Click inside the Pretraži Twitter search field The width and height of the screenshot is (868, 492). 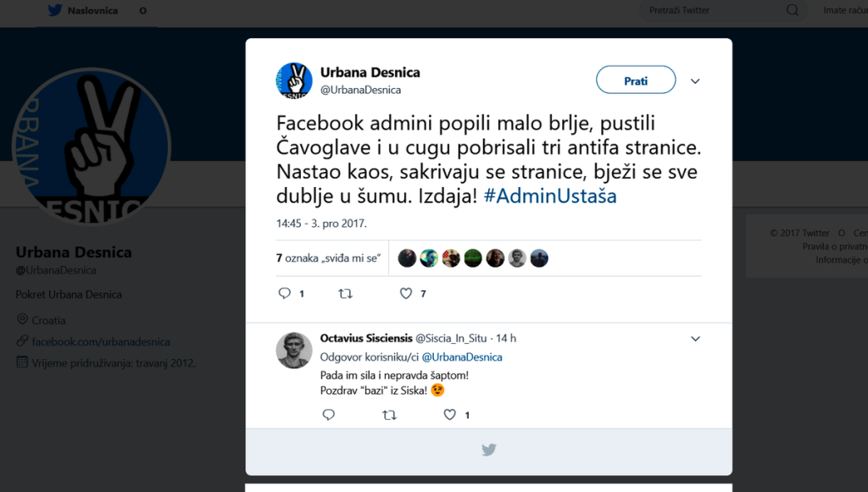point(712,10)
